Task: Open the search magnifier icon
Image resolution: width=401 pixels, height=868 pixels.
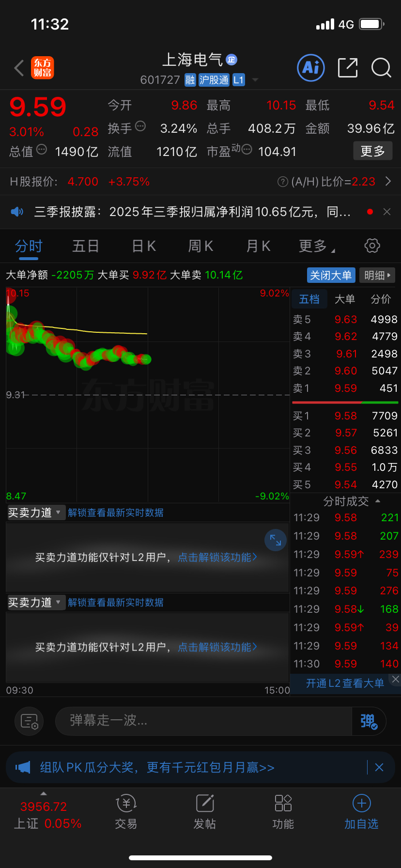Action: point(381,68)
